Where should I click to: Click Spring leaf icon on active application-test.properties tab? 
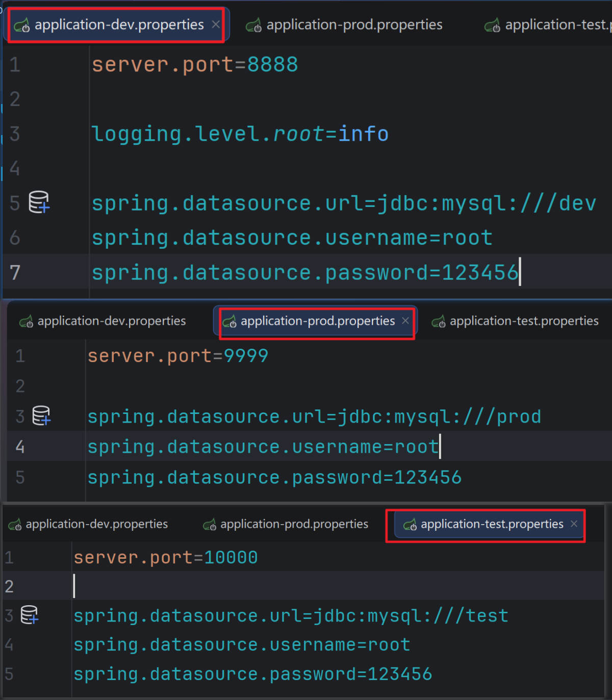410,525
